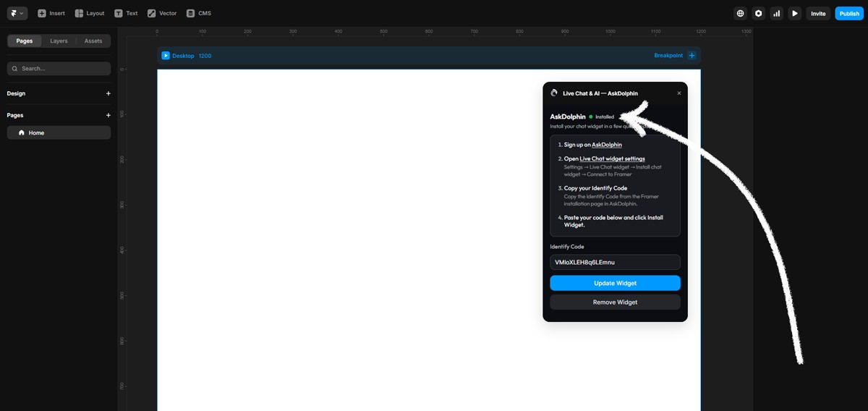The image size is (868, 411).
Task: Open the CMS panel
Action: coord(199,13)
